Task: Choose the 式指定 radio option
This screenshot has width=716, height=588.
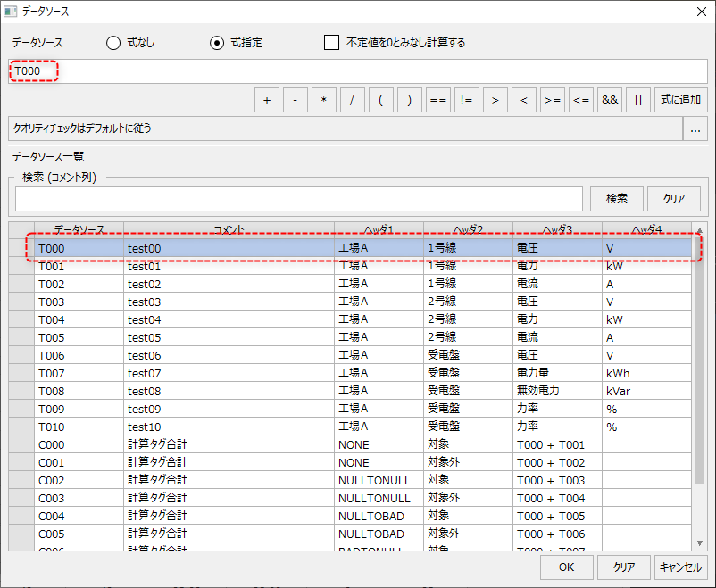Action: pos(217,43)
